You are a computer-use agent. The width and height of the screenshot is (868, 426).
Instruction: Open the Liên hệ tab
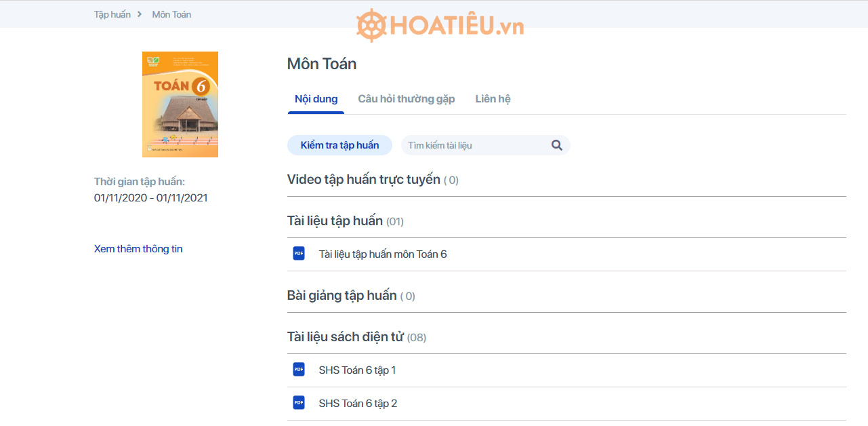(x=493, y=98)
